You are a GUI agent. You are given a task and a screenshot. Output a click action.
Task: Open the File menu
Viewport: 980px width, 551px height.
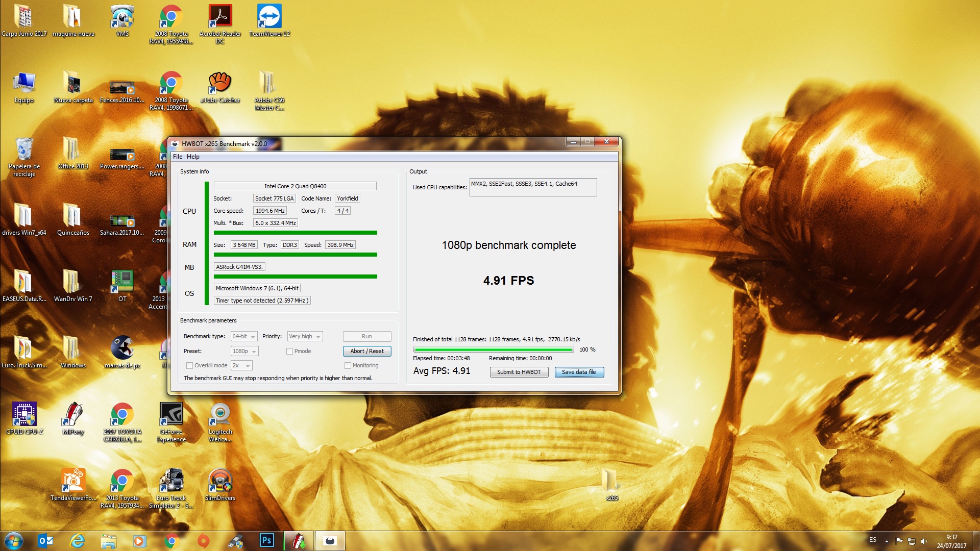tap(178, 157)
